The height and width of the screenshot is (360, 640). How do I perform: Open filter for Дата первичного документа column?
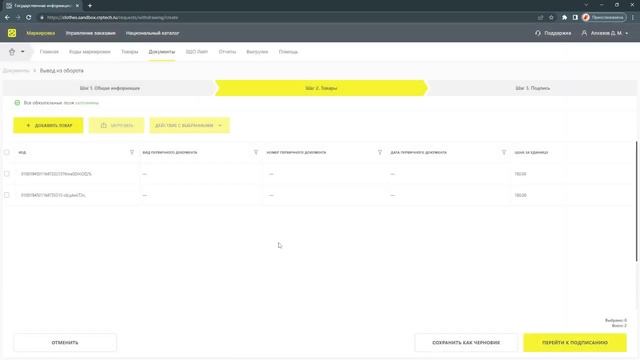click(504, 152)
